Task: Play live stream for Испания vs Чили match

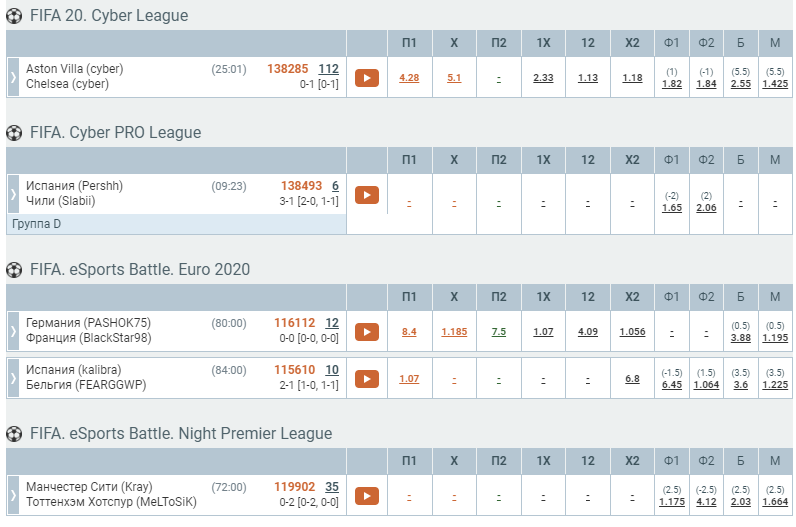Action: click(367, 195)
